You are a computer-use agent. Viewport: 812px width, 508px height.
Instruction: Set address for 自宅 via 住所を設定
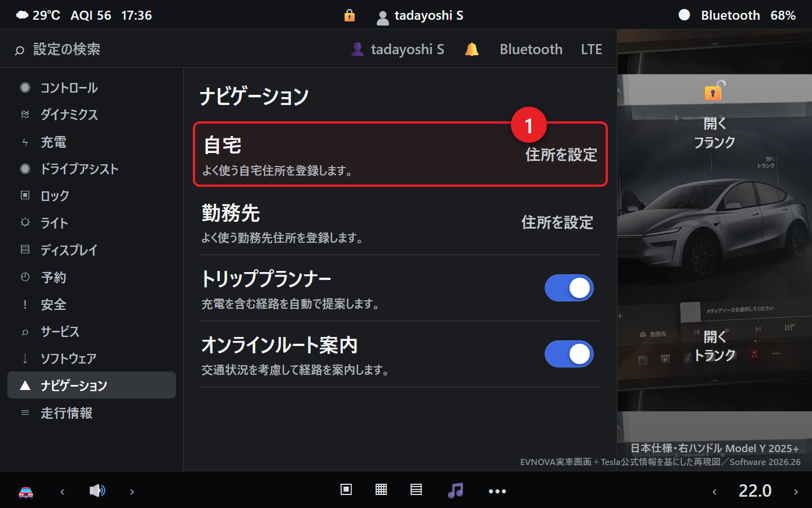(x=561, y=155)
